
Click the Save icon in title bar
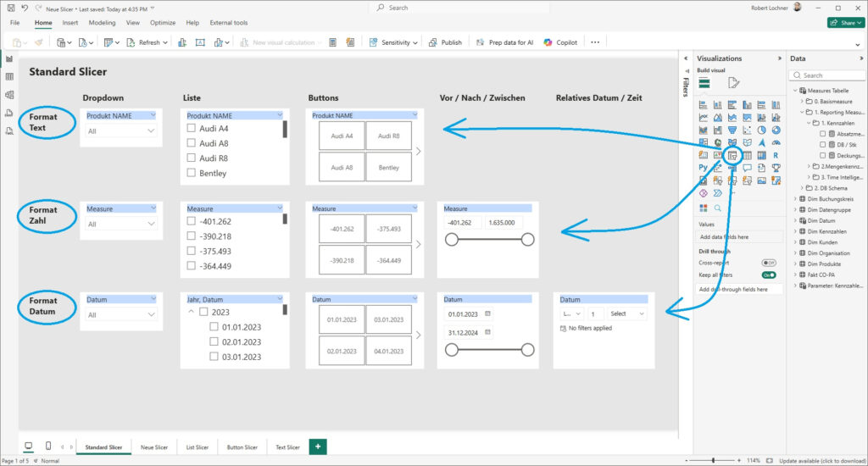tap(9, 7)
